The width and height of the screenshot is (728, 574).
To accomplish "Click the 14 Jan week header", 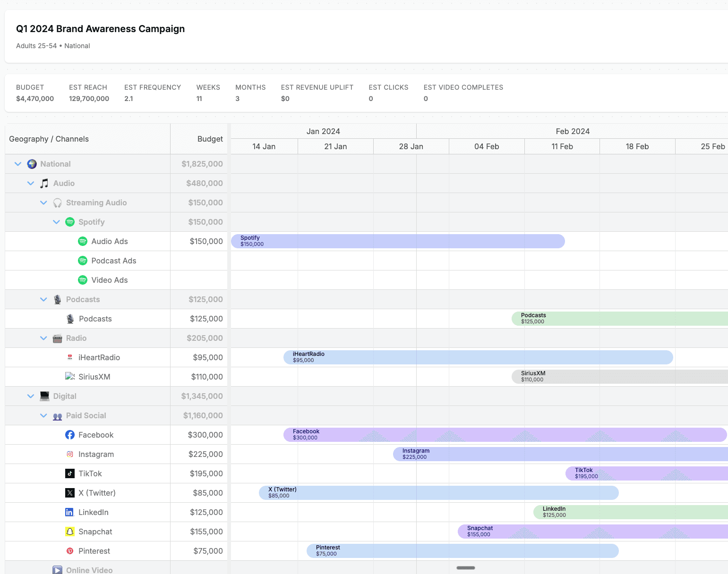I will [264, 146].
